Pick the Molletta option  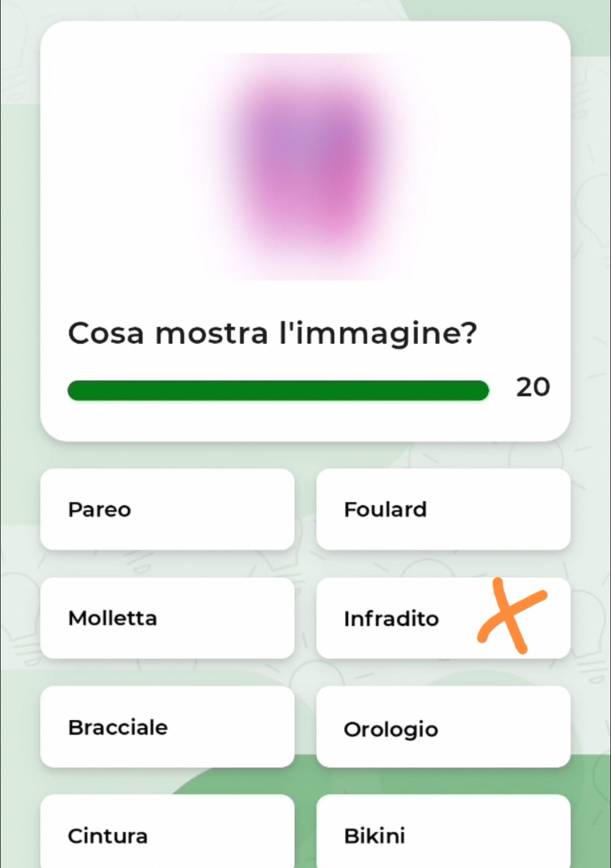coord(167,618)
